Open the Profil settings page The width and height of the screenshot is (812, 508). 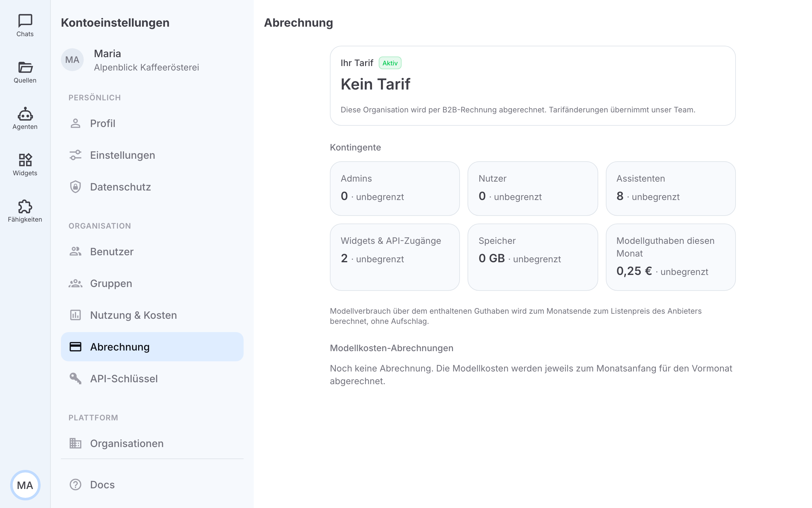152,123
